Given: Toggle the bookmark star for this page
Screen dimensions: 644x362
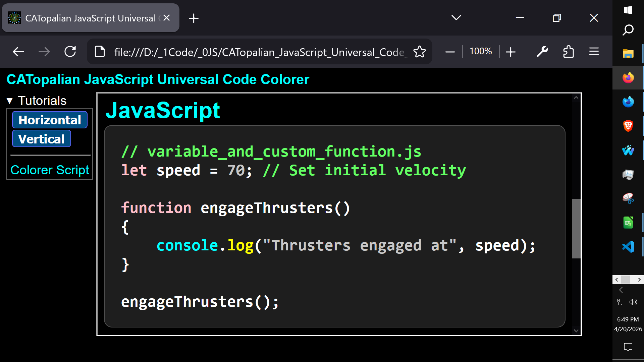Looking at the screenshot, I should click(x=419, y=52).
